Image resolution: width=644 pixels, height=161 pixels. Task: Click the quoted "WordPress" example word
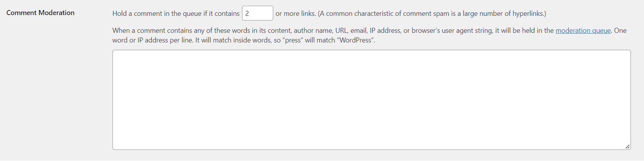(356, 40)
